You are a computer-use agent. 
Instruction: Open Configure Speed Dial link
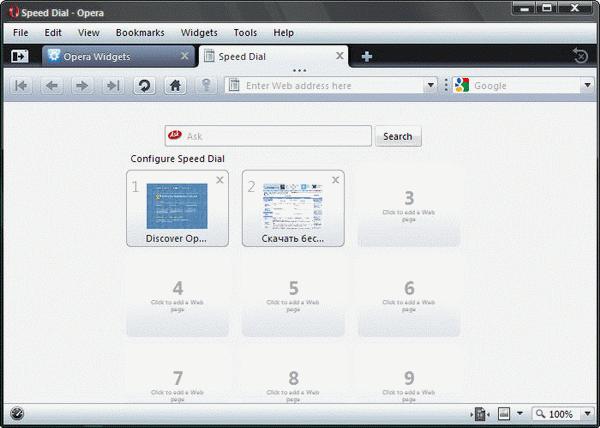177,159
